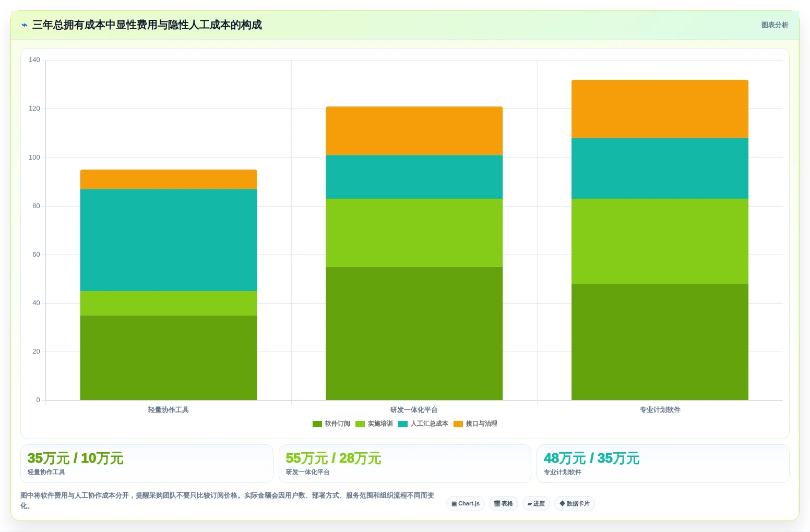Click the orange segment of 专业计划软件 bar
The width and height of the screenshot is (810, 532).
pos(660,109)
